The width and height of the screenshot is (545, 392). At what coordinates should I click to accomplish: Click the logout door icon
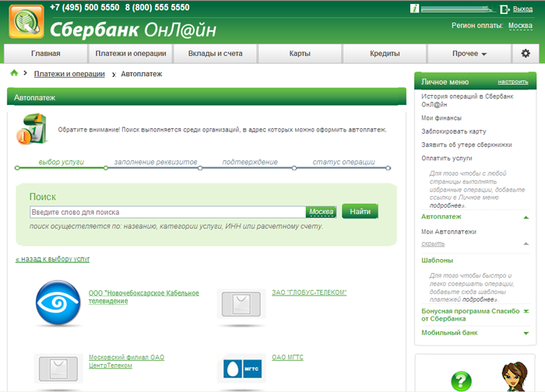(505, 9)
